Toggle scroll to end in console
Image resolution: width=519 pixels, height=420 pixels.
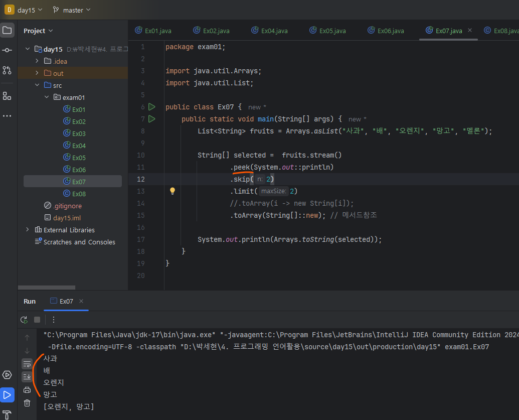(27, 377)
